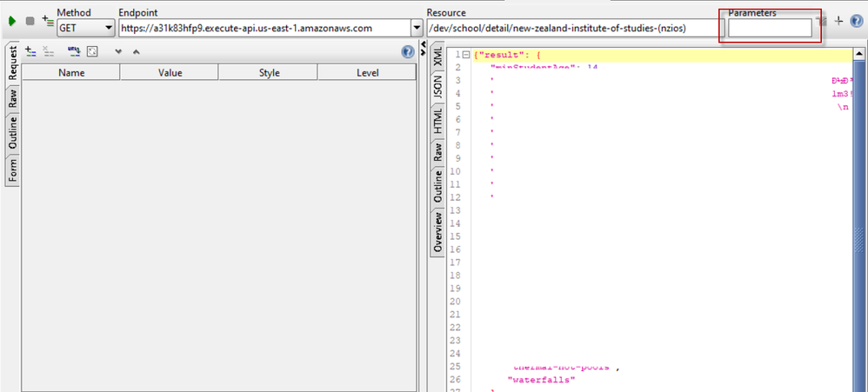Screen dimensions: 868x392
Task: Click the plus icon right of Parameters field
Action: (838, 21)
